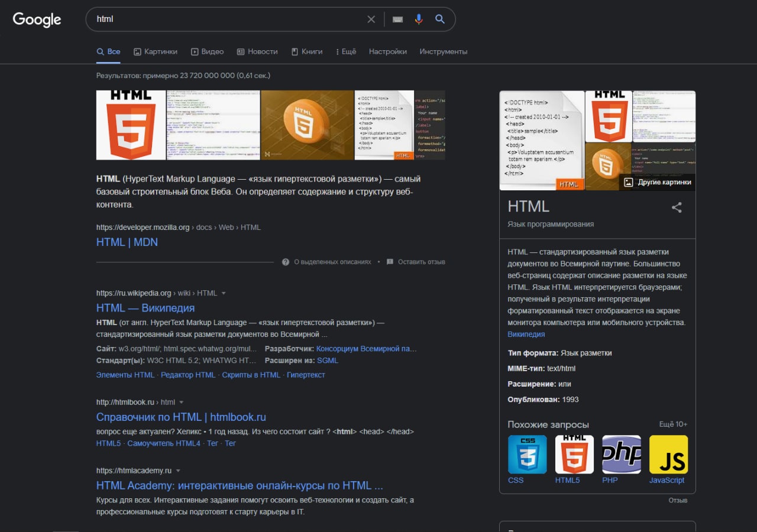Viewport: 757px width, 532px height.
Task: Open HTML5 sitelink under htmlbook.ru
Action: click(109, 443)
